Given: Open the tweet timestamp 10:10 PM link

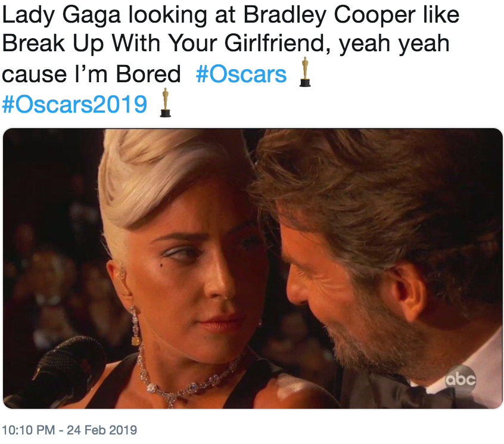Looking at the screenshot, I should (x=28, y=430).
